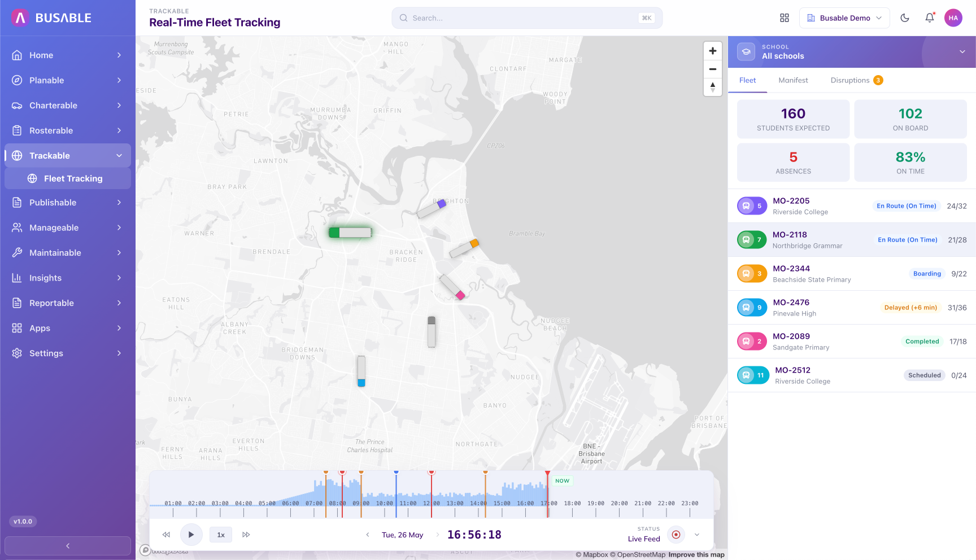Open Apps in sidebar

click(x=68, y=328)
